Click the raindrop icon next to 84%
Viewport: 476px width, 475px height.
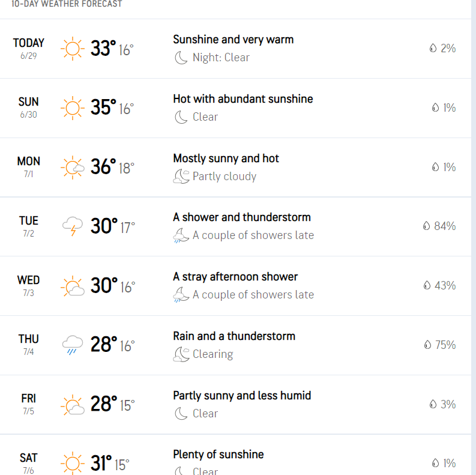tap(427, 226)
